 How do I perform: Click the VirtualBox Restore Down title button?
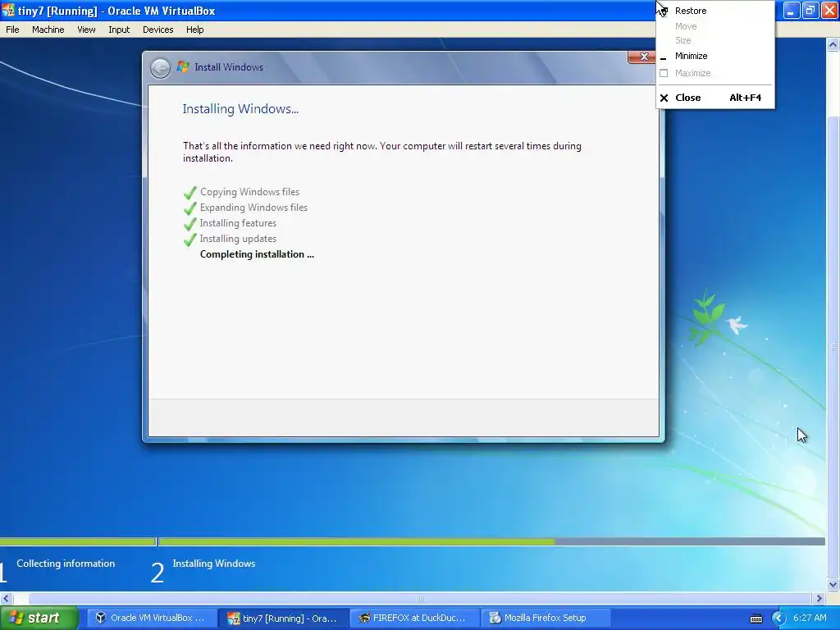click(810, 10)
